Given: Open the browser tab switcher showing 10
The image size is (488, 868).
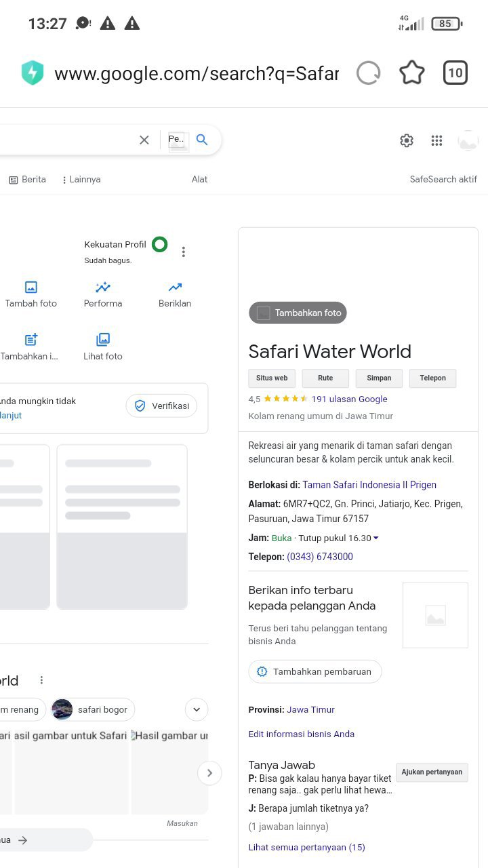Looking at the screenshot, I should pyautogui.click(x=455, y=73).
